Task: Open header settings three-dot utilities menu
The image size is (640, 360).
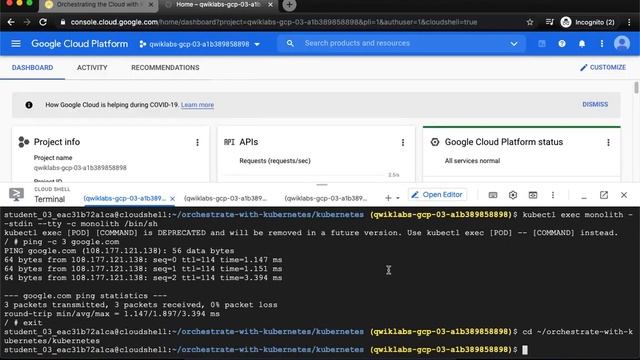Action: 602,44
